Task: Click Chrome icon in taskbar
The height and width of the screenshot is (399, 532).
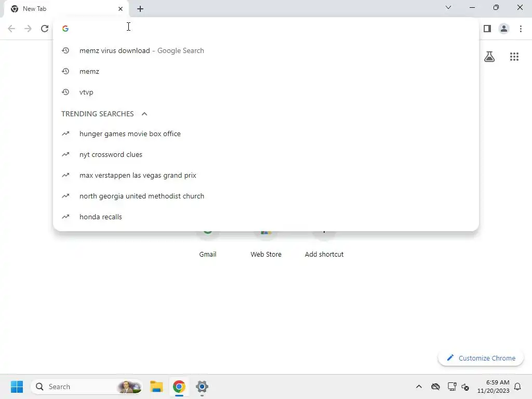Action: pos(179,387)
